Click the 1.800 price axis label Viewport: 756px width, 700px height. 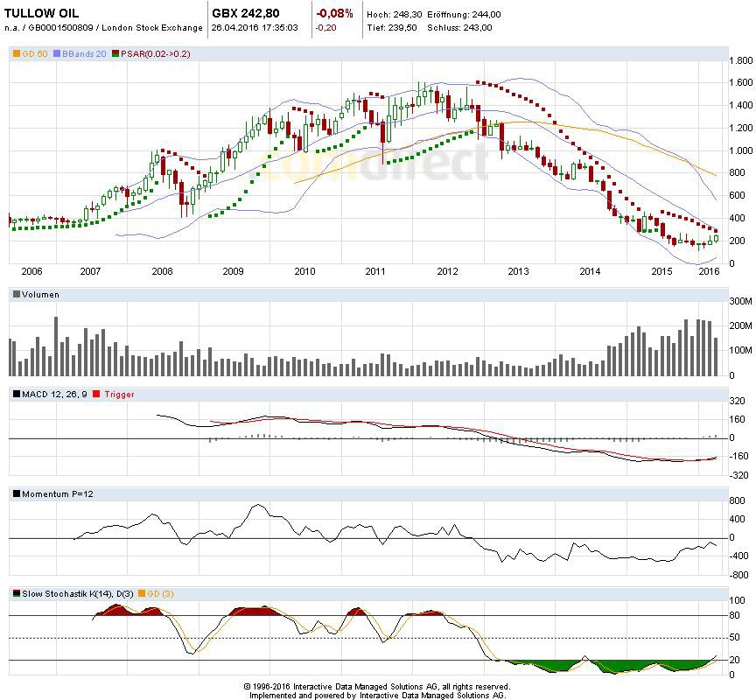(741, 60)
